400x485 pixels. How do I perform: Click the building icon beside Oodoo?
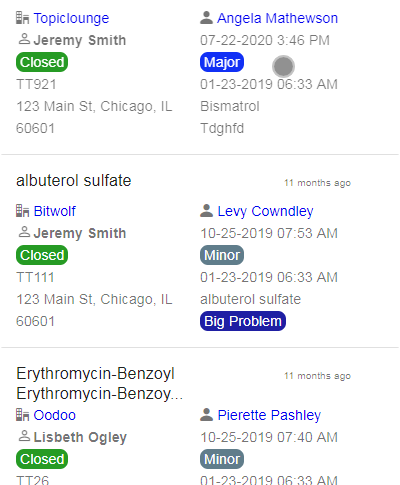point(23,415)
